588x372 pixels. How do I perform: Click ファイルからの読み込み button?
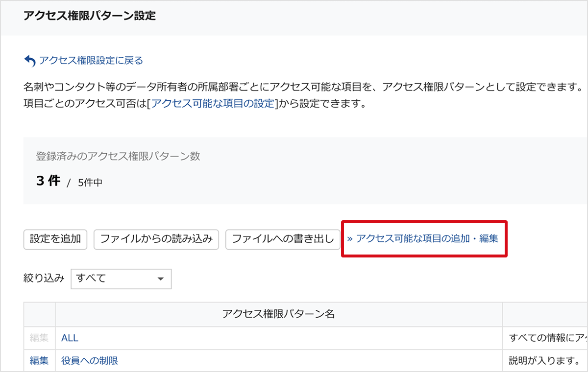(156, 239)
